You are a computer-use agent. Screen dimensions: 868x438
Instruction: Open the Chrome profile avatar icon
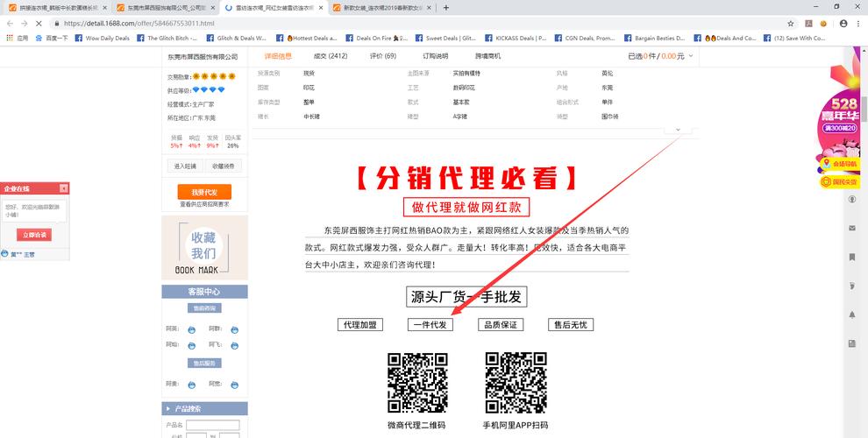tap(843, 24)
